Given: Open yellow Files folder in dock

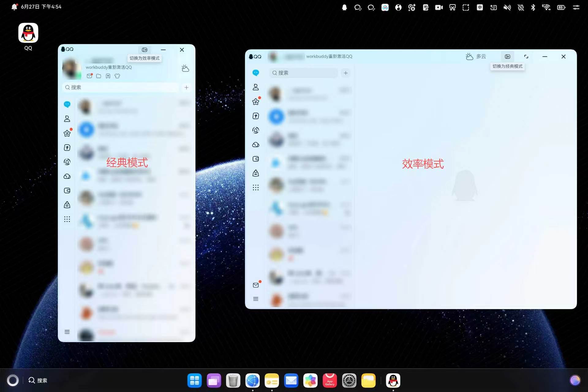Looking at the screenshot, I should click(x=368, y=381).
